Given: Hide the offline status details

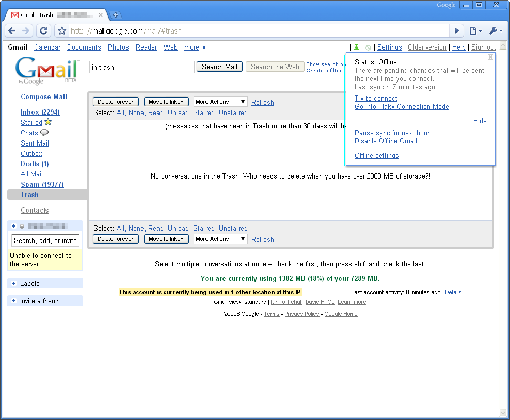Looking at the screenshot, I should [480, 121].
